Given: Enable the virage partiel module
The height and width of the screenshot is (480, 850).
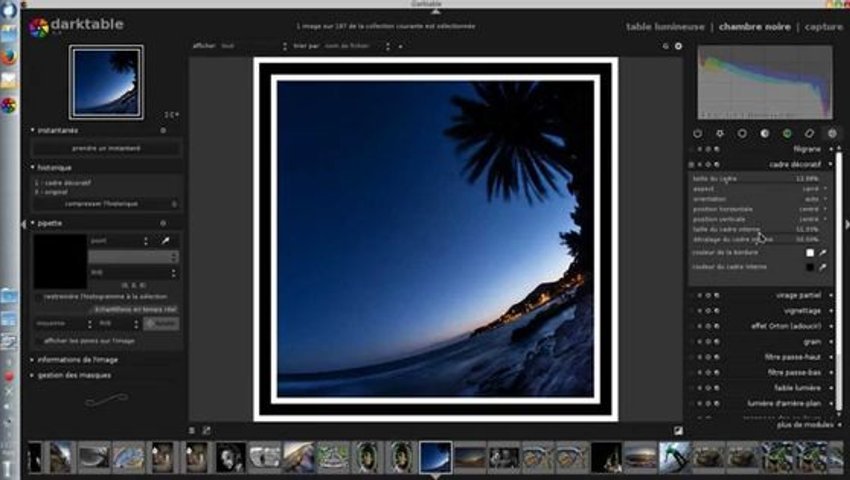Looking at the screenshot, I should (691, 296).
